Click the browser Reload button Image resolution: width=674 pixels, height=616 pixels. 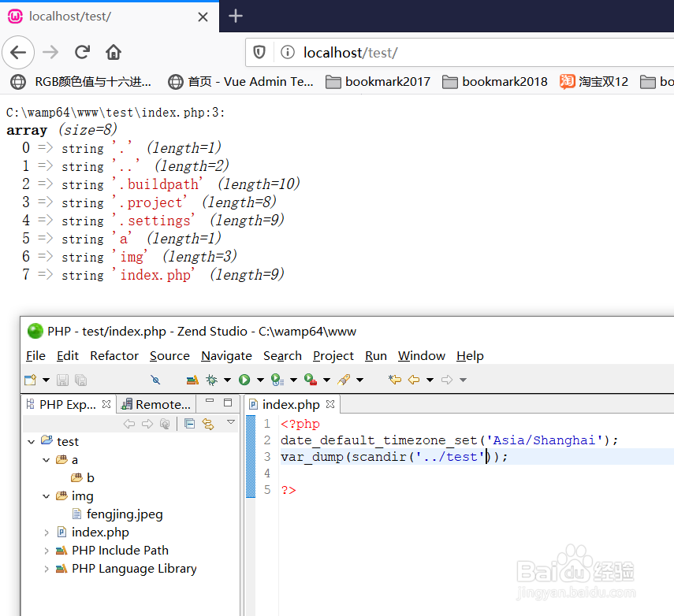(82, 53)
